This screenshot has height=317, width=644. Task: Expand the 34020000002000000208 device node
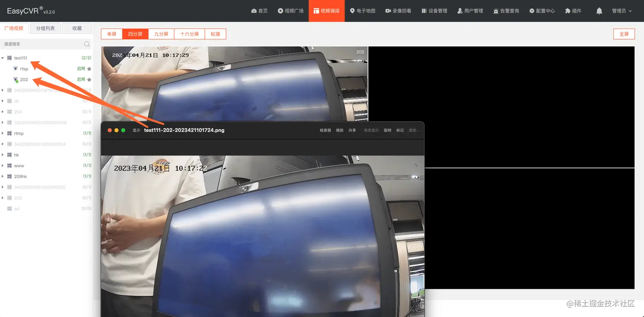(3, 123)
